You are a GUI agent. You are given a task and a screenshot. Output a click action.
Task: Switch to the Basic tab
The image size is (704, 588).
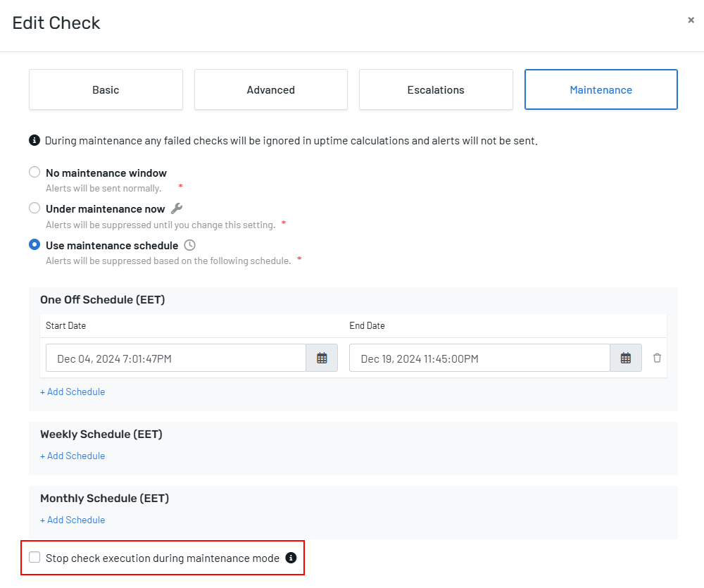[x=106, y=89]
